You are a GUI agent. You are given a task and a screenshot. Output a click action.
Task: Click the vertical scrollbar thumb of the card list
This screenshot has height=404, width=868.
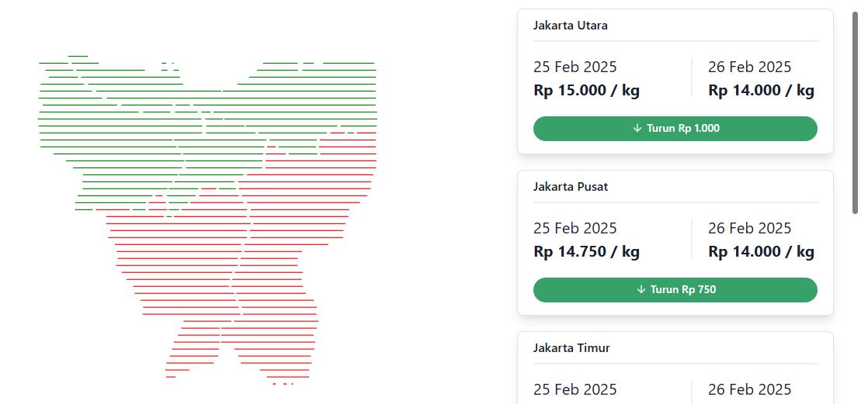[x=856, y=112]
